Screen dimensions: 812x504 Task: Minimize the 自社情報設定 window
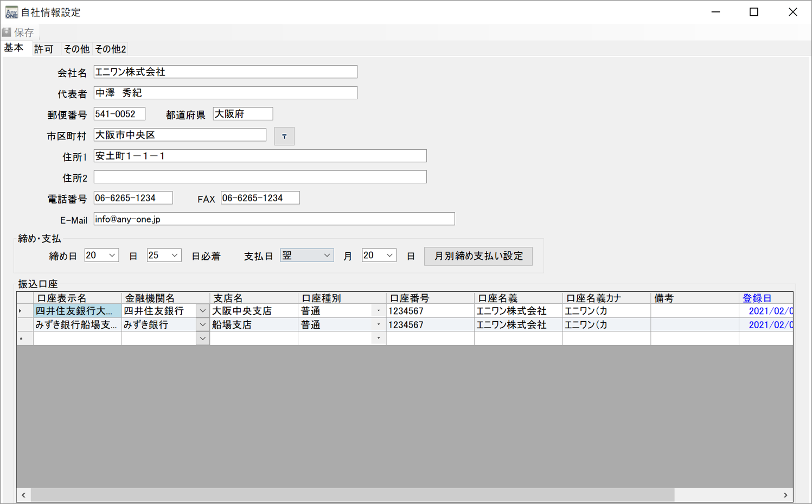tap(715, 12)
